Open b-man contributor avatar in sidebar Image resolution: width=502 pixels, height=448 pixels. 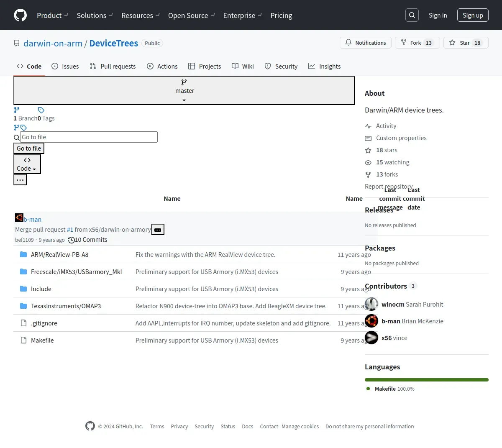coord(371,321)
